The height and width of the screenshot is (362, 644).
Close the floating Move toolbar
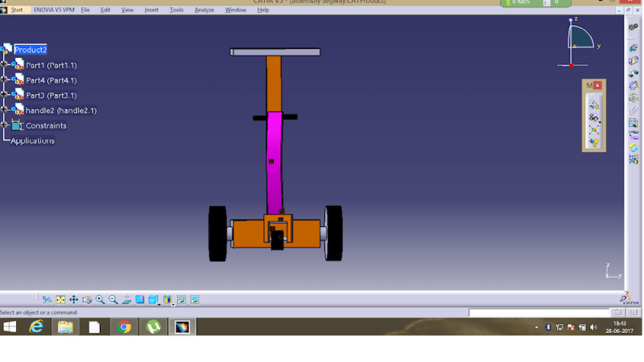point(597,85)
